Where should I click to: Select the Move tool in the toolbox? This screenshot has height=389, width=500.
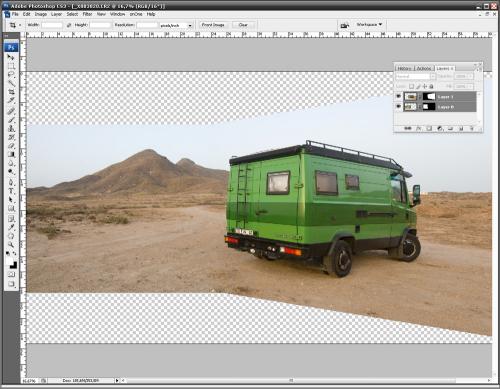coord(11,58)
